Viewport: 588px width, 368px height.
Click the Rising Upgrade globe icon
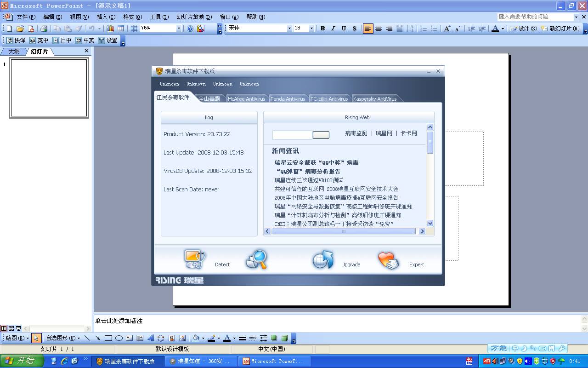(x=323, y=259)
